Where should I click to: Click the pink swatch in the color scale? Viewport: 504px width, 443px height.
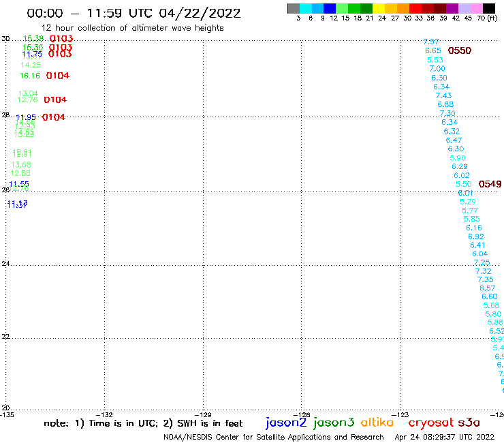pos(476,8)
